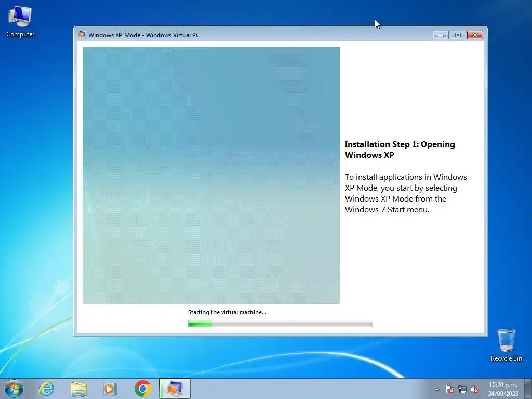Click the Windows Start orb
Viewport: 532px width, 399px height.
(x=14, y=389)
